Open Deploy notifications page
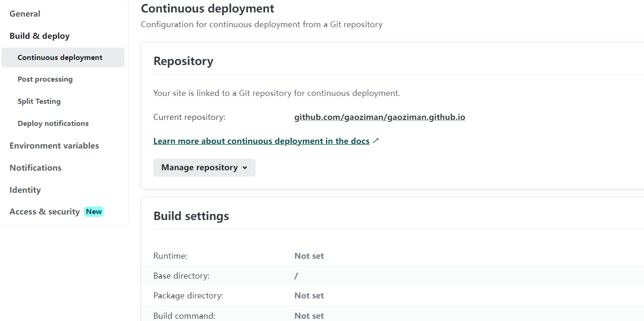The image size is (644, 321). (x=53, y=124)
